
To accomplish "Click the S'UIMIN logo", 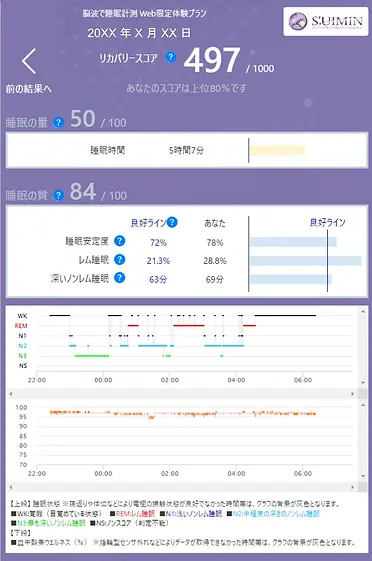I will click(x=326, y=21).
